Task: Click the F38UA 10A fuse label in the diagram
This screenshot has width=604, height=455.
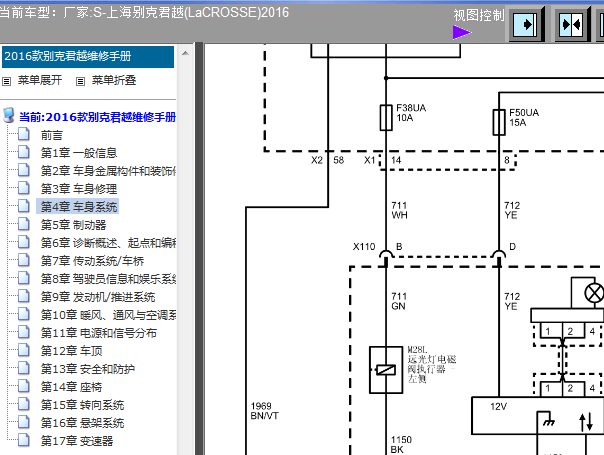Action: click(x=411, y=113)
